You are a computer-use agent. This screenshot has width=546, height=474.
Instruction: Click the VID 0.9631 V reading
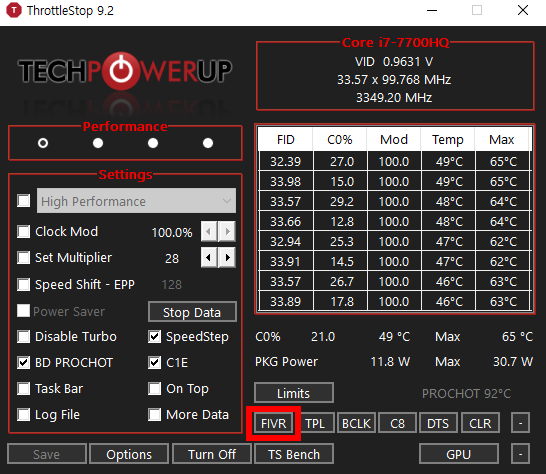(394, 62)
